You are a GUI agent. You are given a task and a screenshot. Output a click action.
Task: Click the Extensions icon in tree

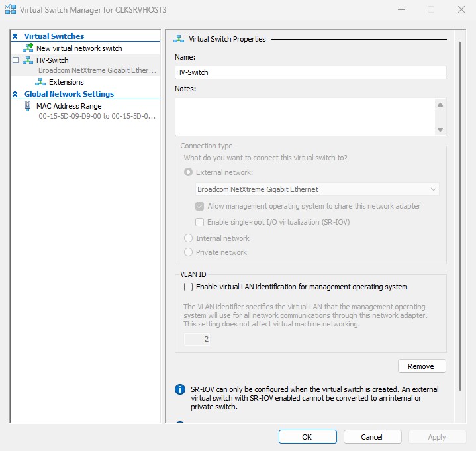point(40,82)
